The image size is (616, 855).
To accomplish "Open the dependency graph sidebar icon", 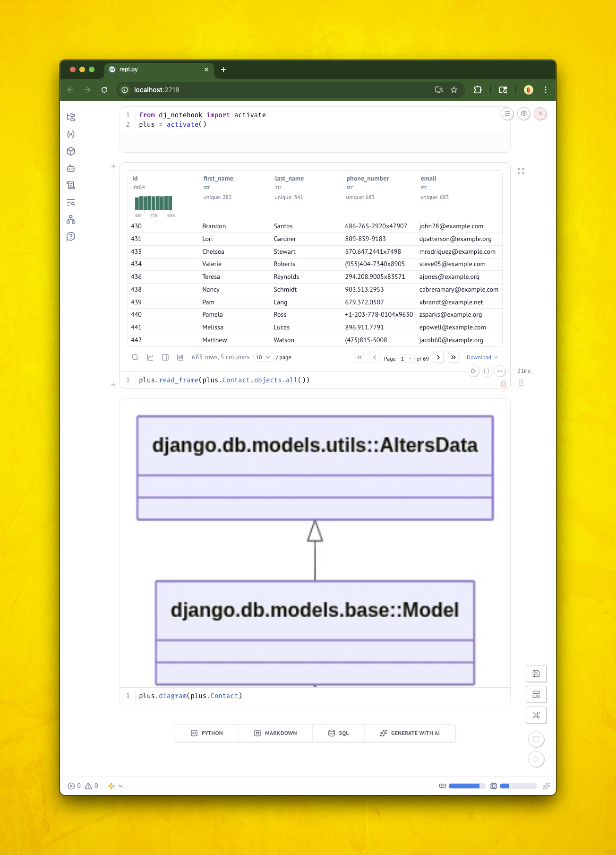I will 71,219.
